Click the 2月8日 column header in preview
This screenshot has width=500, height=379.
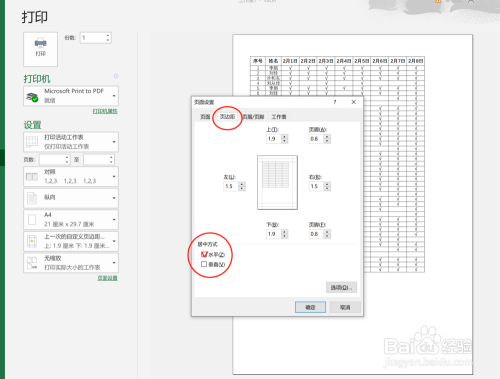[x=415, y=61]
